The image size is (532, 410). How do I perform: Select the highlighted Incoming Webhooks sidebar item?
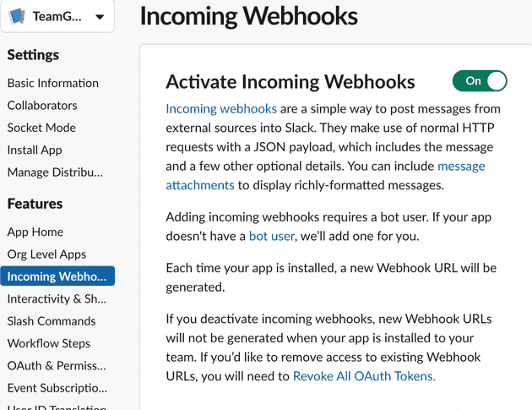57,276
